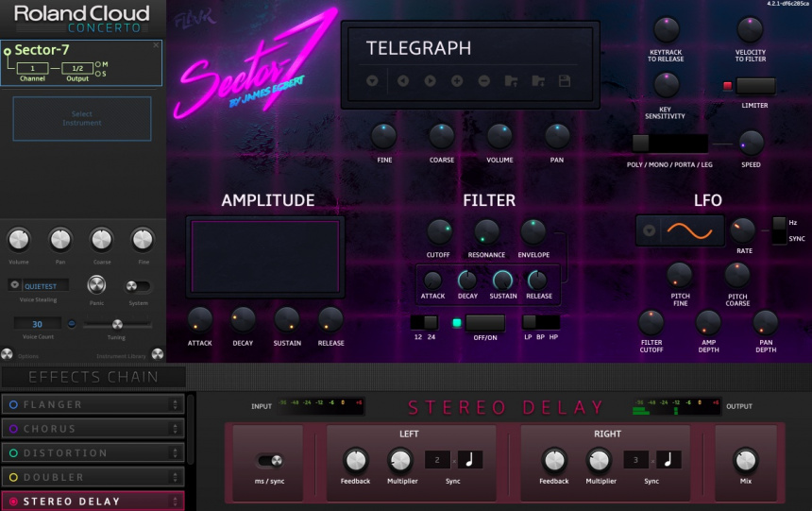The height and width of the screenshot is (511, 812).
Task: Open the LFO waveform dropdown
Action: 649,230
